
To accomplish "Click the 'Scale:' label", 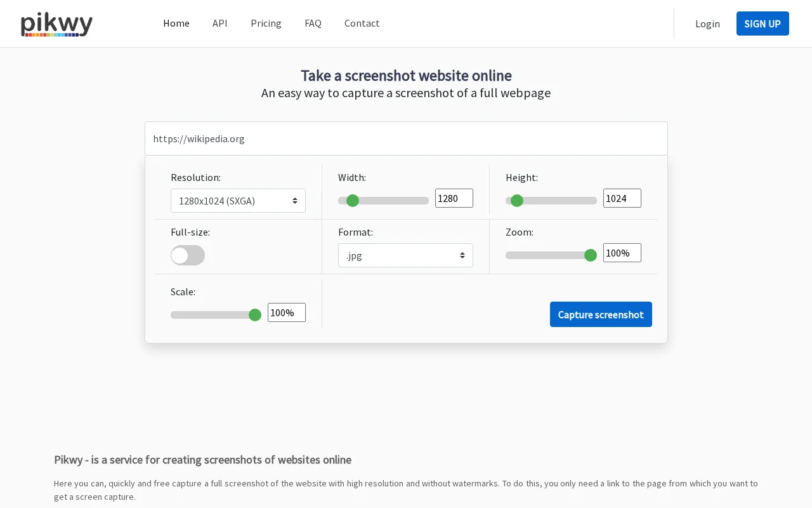I will pos(183,292).
